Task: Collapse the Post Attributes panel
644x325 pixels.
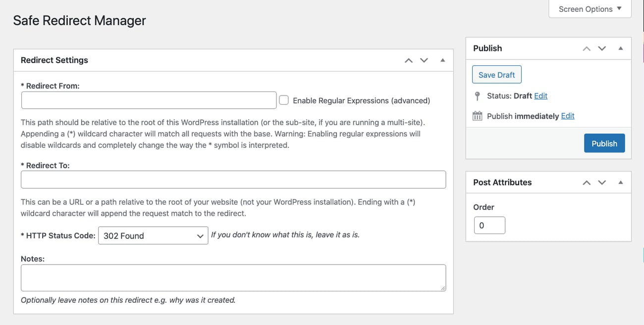Action: [620, 182]
